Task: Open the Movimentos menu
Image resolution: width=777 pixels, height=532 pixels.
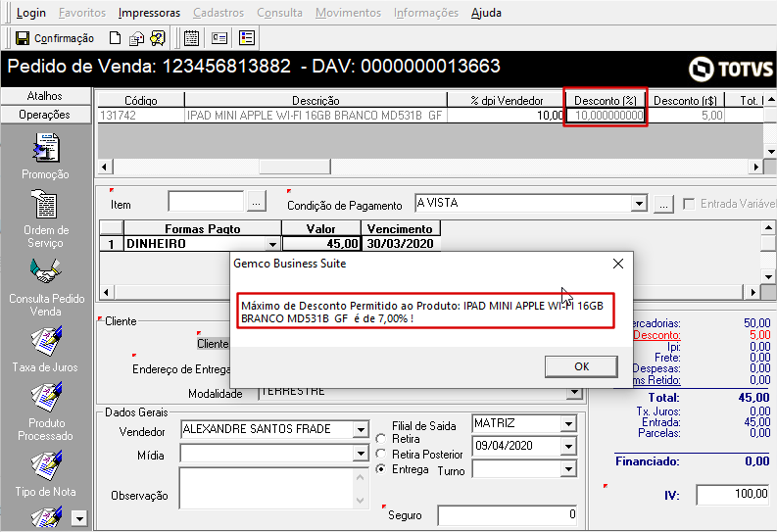Action: coord(349,13)
